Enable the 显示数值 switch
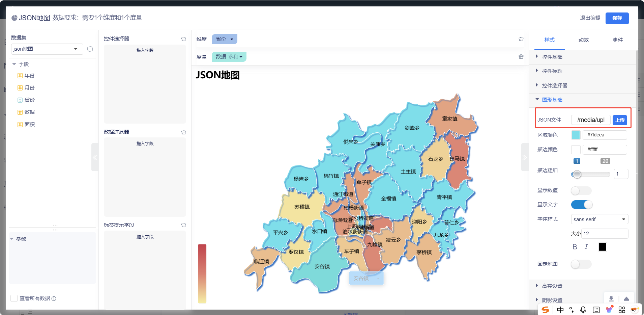The width and height of the screenshot is (644, 315). tap(581, 191)
